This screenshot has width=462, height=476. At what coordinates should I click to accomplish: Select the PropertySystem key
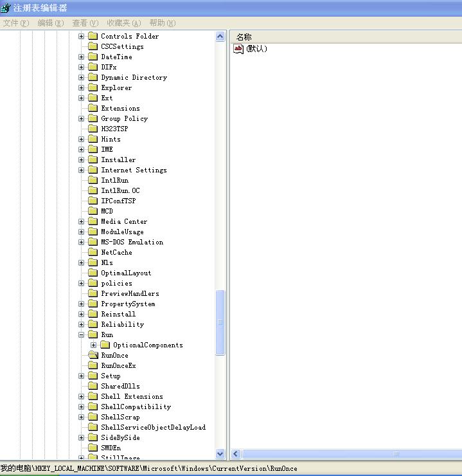[128, 304]
